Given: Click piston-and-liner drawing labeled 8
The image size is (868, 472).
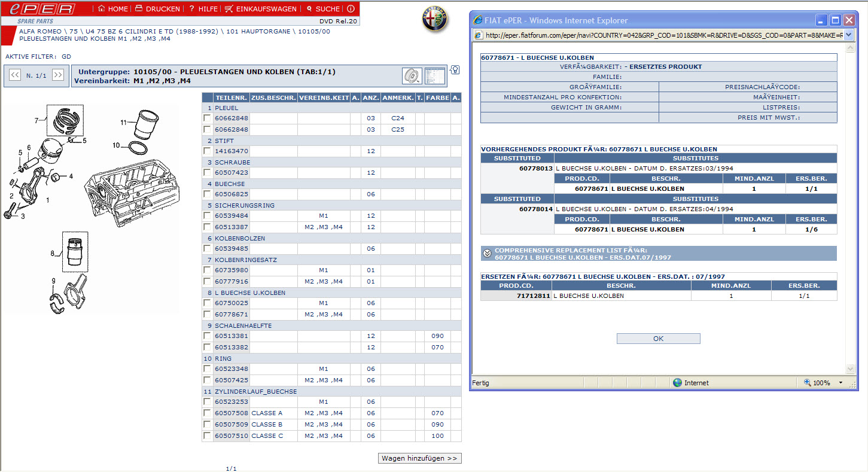Looking at the screenshot, I should (x=75, y=252).
